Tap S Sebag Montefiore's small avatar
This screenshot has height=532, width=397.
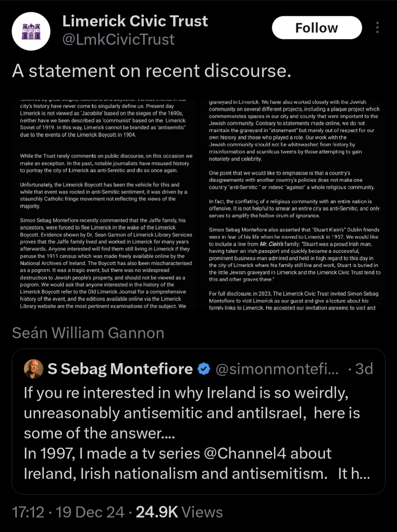[x=33, y=369]
